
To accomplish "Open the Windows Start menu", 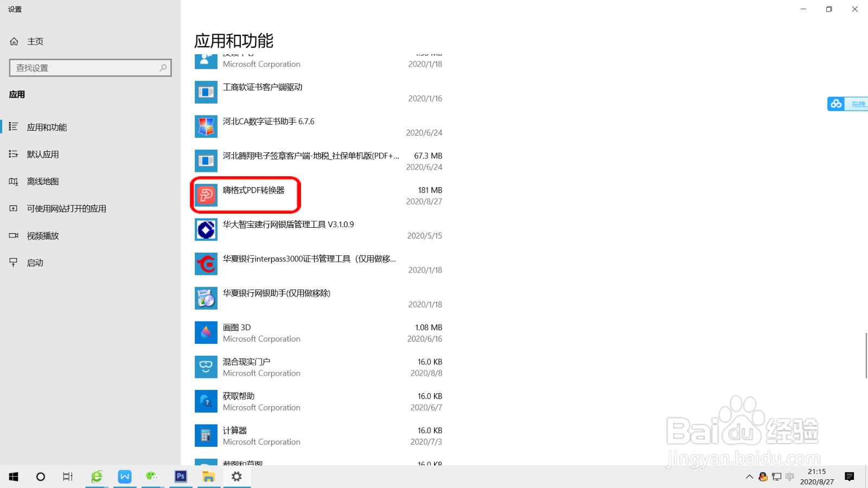I will coord(14,477).
